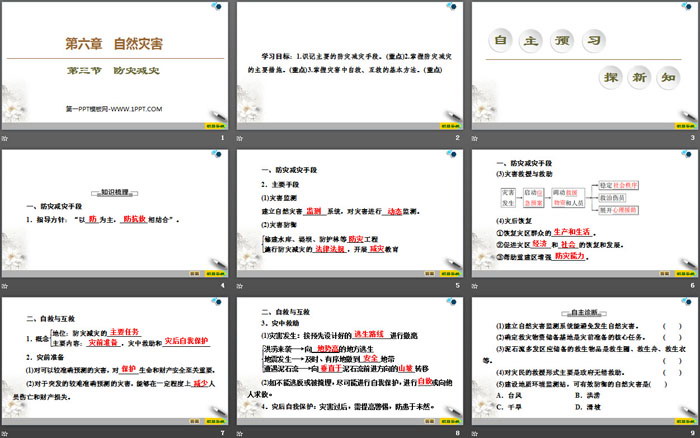This screenshot has width=700, height=438.
Task: Click the animation star icon below slide 5
Action: (240, 286)
